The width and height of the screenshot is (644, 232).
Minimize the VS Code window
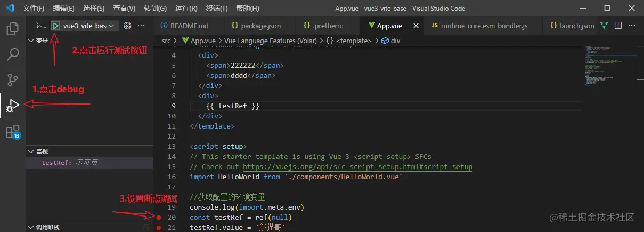[582, 8]
